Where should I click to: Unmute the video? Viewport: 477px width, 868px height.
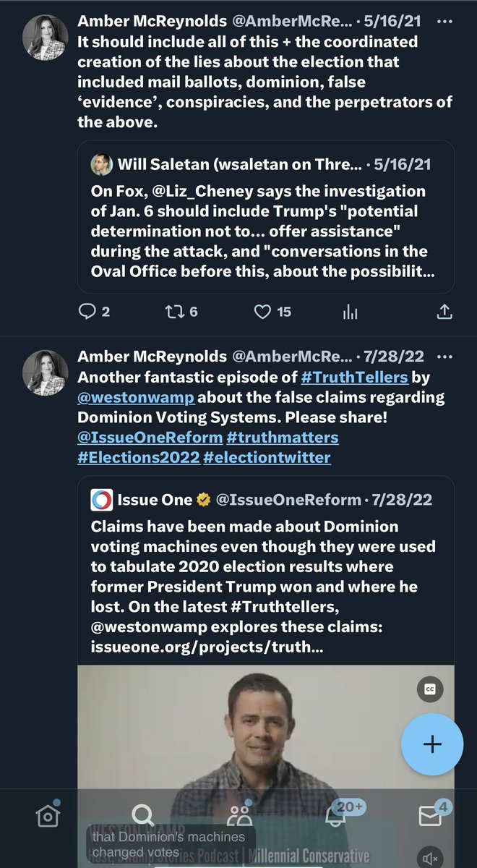pyautogui.click(x=430, y=858)
